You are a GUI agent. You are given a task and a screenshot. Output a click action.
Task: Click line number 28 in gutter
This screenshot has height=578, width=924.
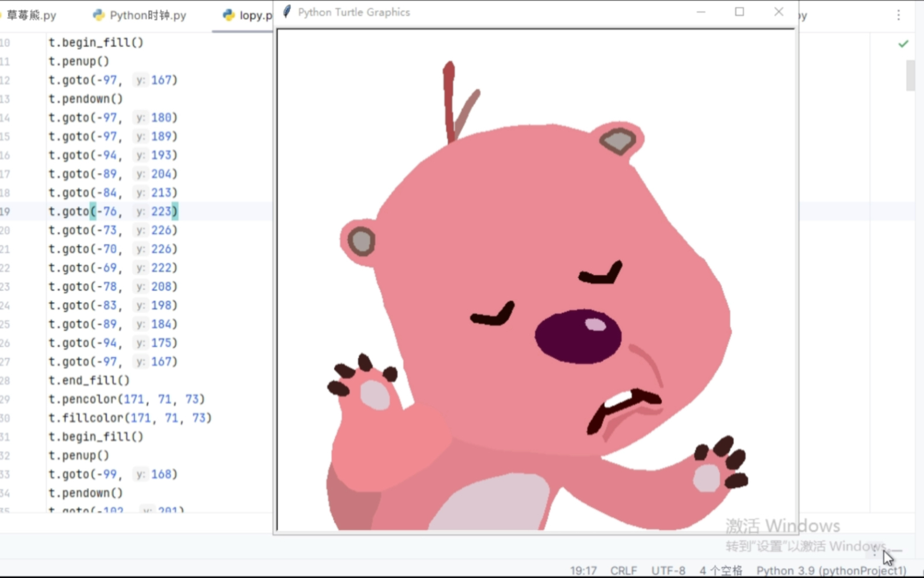[5, 380]
